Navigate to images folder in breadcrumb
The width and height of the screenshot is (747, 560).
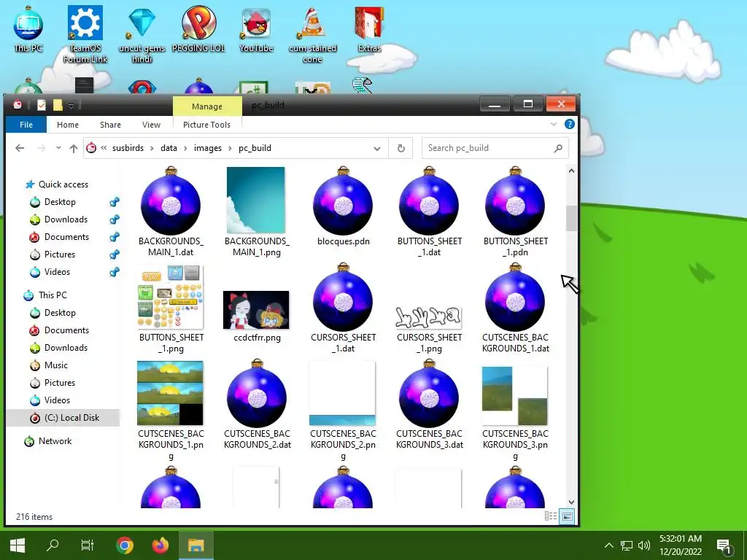coord(208,148)
